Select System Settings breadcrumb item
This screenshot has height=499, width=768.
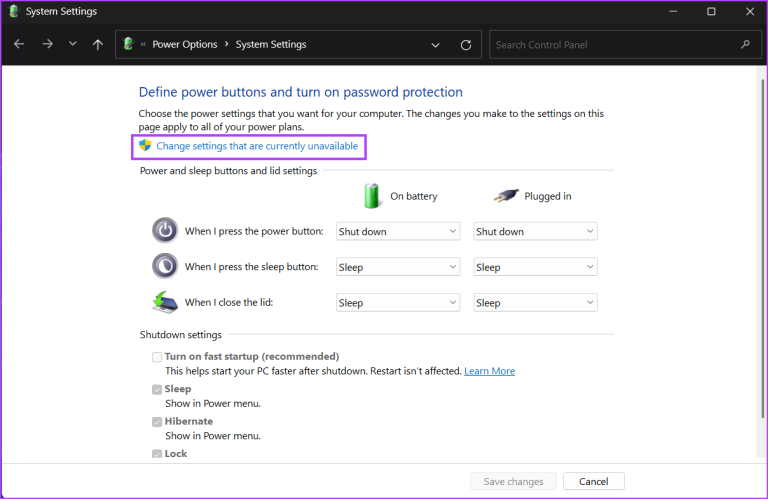(271, 45)
